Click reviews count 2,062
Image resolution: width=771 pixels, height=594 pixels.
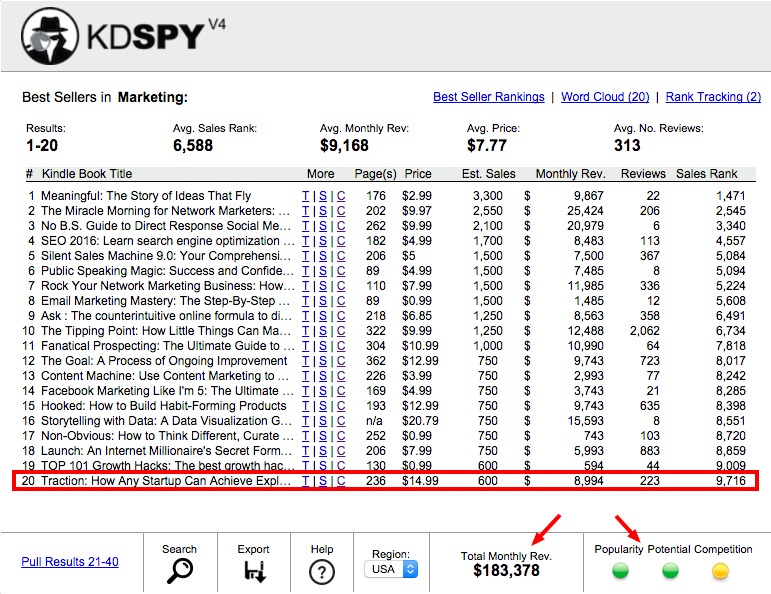[x=645, y=331]
